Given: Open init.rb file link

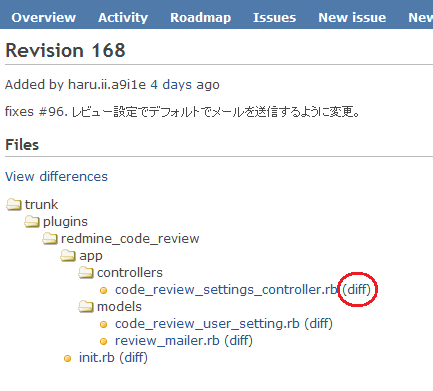Looking at the screenshot, I should (97, 358).
